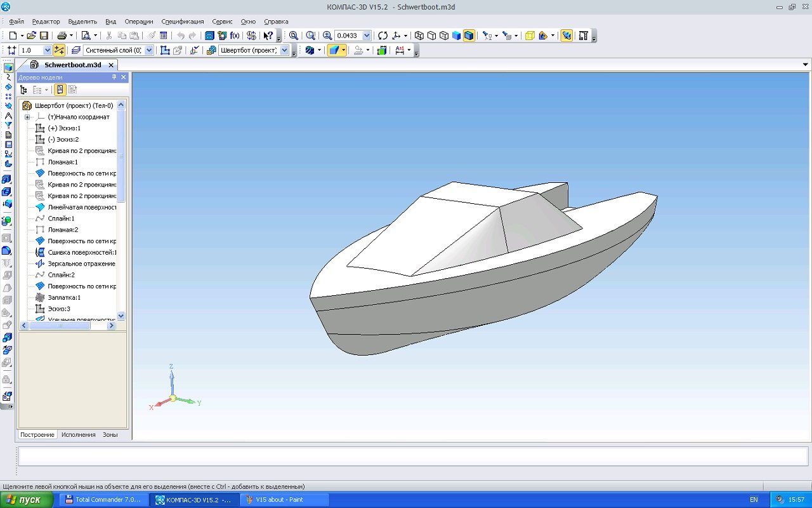This screenshot has width=812, height=508.
Task: Open the zoom scale 0.0433 dropdown
Action: pos(367,36)
